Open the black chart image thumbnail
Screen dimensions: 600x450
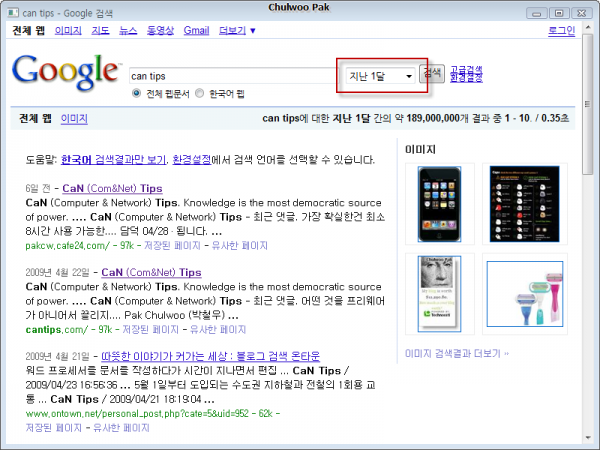pyautogui.click(x=525, y=204)
